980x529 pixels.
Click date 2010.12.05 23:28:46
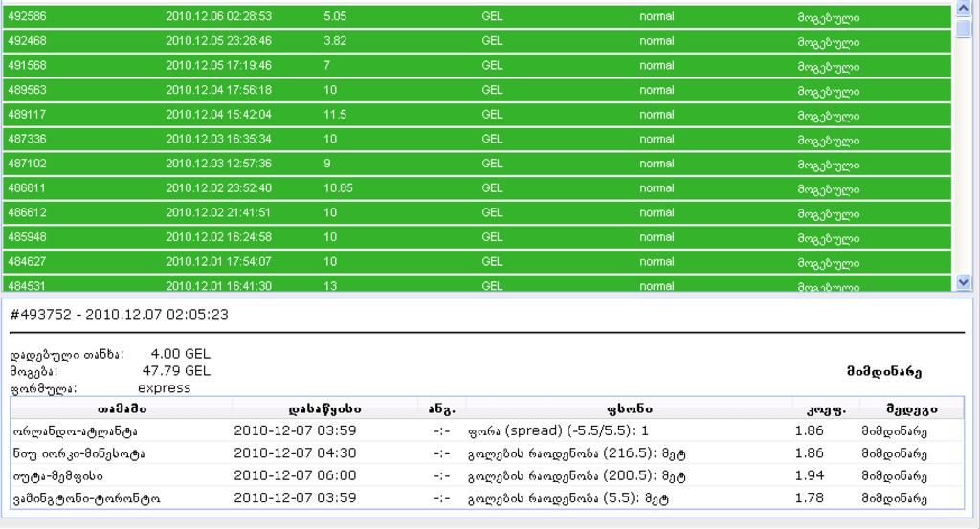(x=219, y=41)
